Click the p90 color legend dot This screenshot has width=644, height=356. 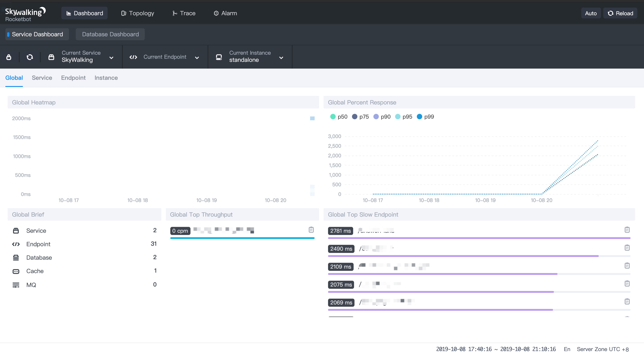pos(376,117)
